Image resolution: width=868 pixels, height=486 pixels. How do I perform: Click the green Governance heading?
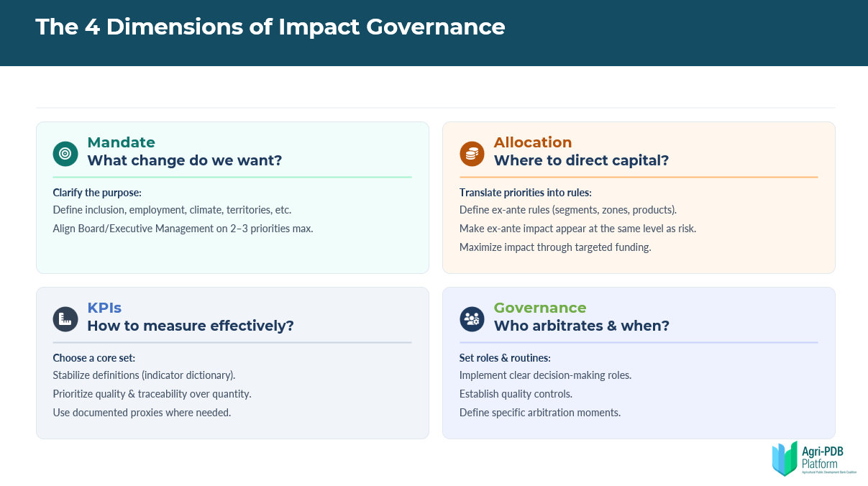pyautogui.click(x=539, y=308)
